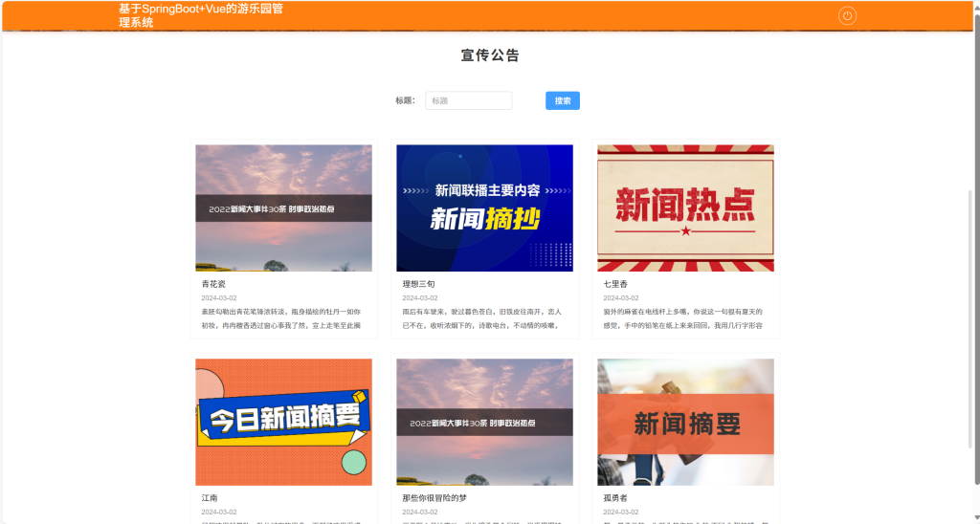Open the 青花瓷 card thumbnail image
Screen dimensions: 980x524
pyautogui.click(x=283, y=208)
